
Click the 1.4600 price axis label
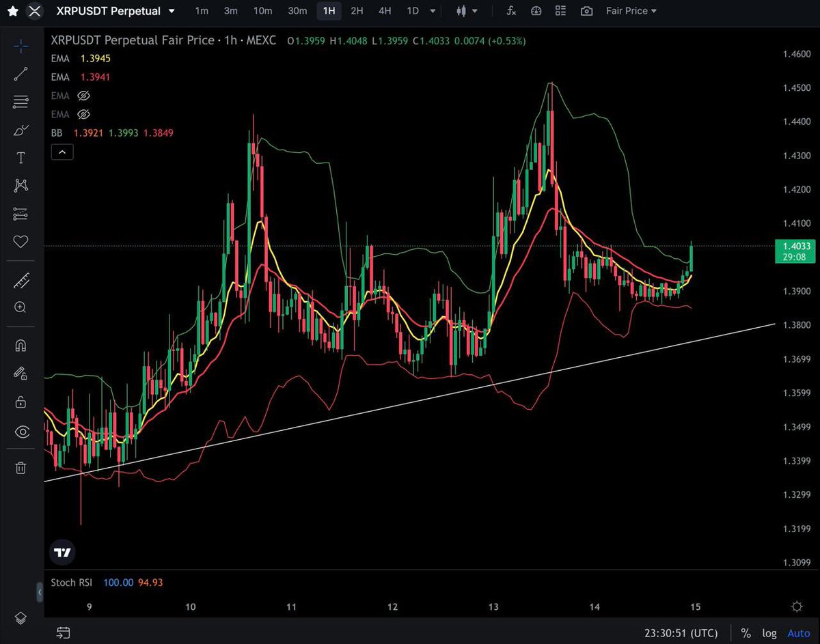(797, 53)
